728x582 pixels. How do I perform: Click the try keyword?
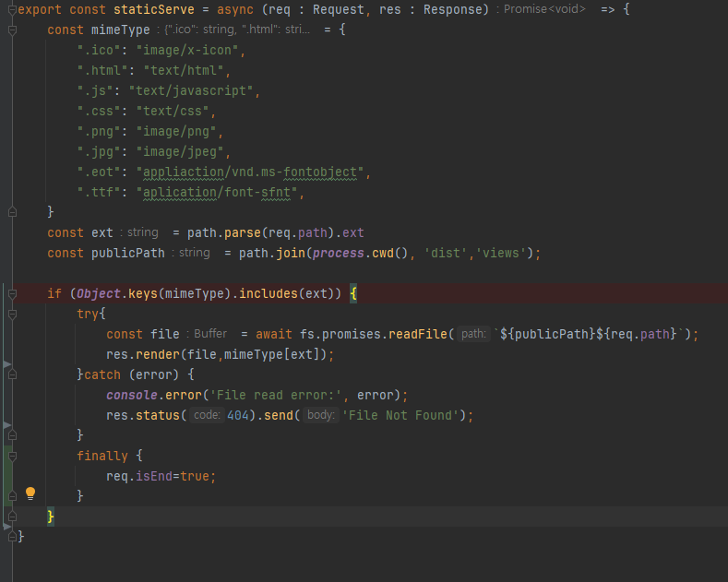[88, 315]
